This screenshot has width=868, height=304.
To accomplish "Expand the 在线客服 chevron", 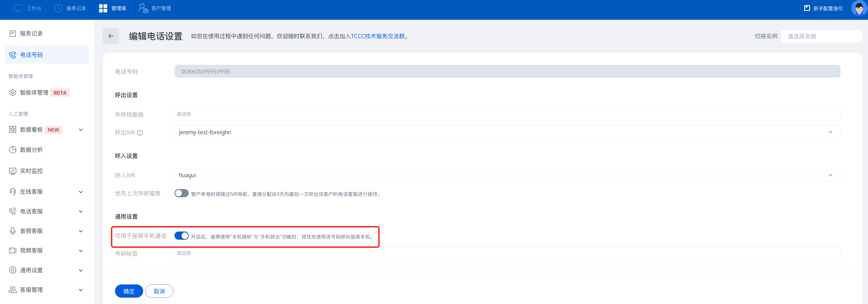I will [x=81, y=192].
